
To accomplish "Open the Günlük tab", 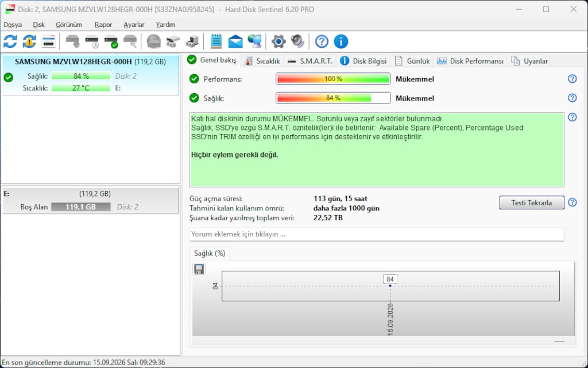I will click(412, 61).
